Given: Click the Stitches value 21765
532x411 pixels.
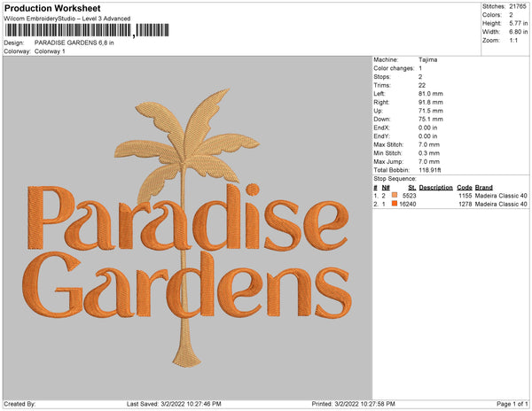Looking at the screenshot, I should [x=518, y=6].
